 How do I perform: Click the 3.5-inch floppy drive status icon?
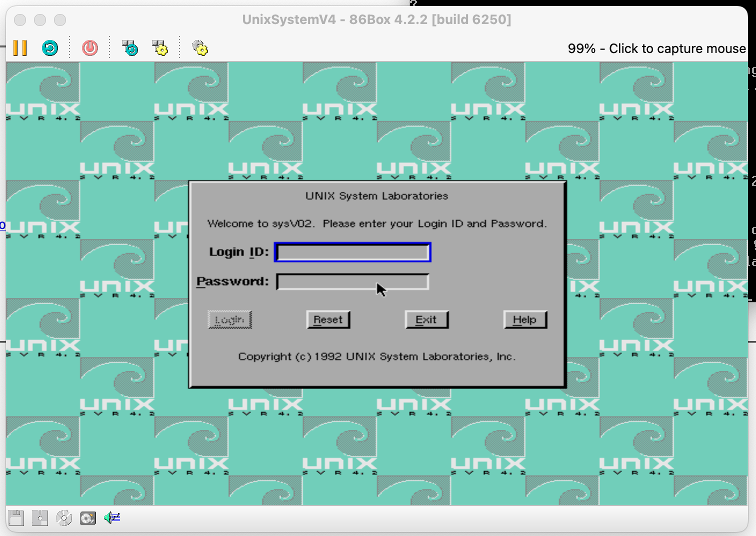point(16,518)
